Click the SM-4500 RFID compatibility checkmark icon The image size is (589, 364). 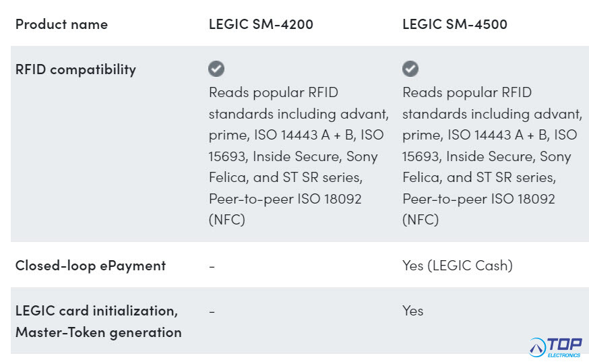[410, 69]
